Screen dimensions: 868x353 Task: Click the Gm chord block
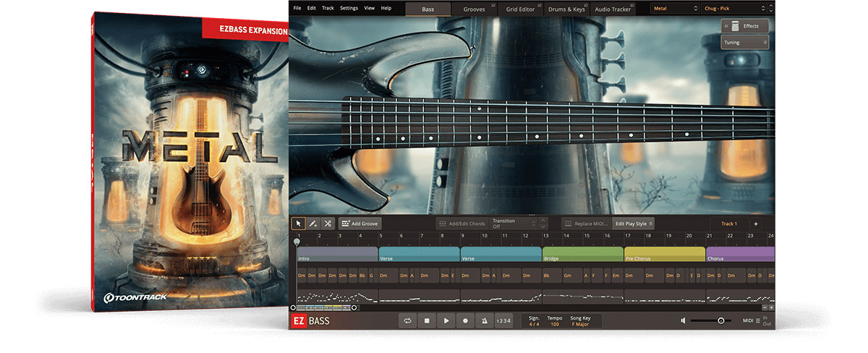coord(572,276)
